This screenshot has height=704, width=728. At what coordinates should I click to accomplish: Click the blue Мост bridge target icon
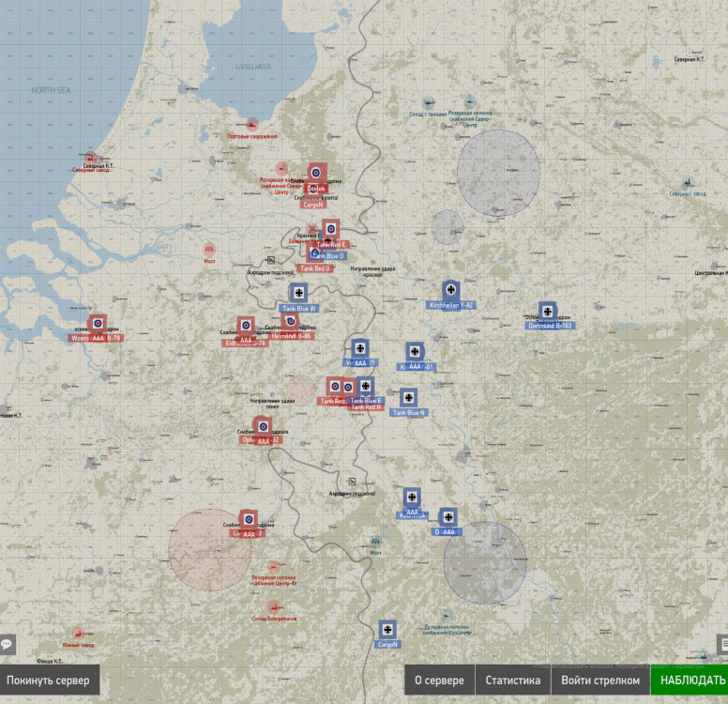click(375, 542)
